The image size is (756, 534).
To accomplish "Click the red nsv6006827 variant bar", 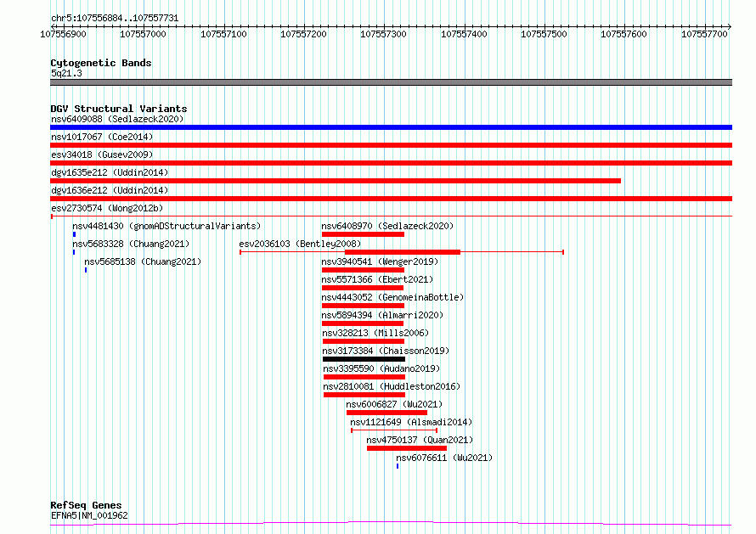I will point(387,413).
